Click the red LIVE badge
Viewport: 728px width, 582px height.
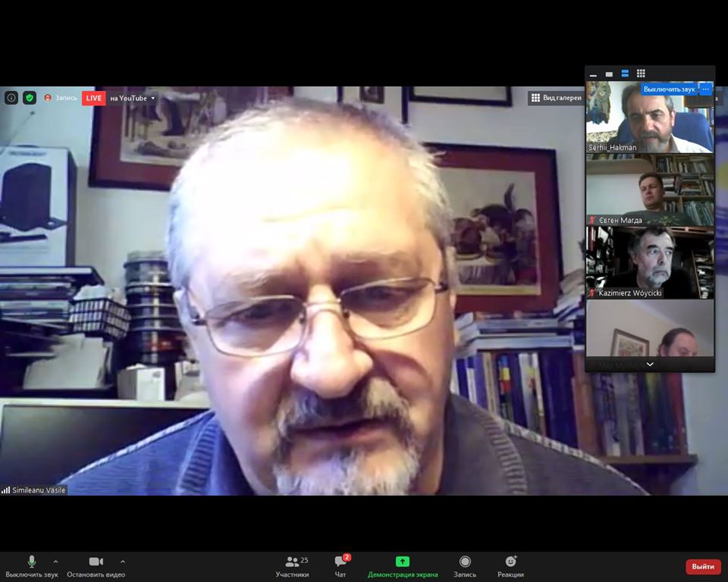pos(93,98)
